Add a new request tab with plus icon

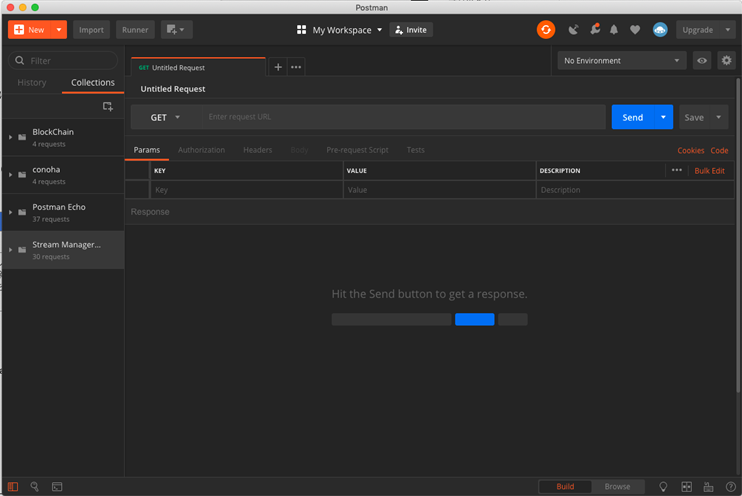(x=278, y=67)
